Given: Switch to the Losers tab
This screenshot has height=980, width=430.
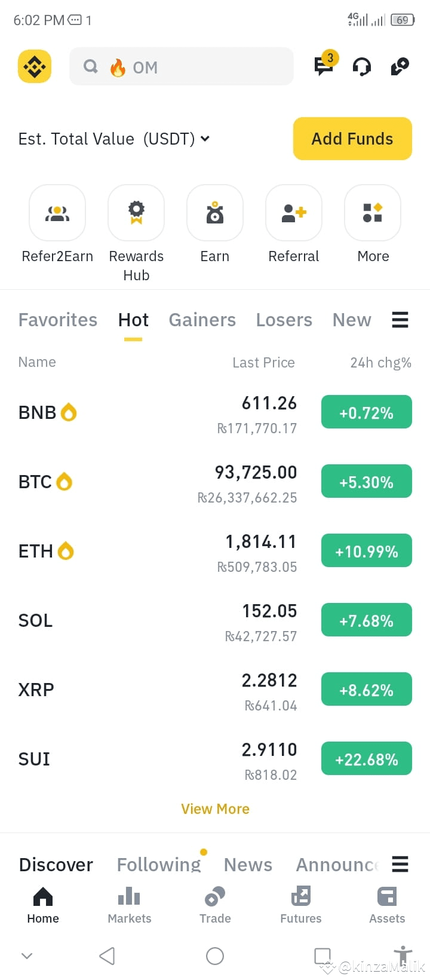Looking at the screenshot, I should point(284,320).
